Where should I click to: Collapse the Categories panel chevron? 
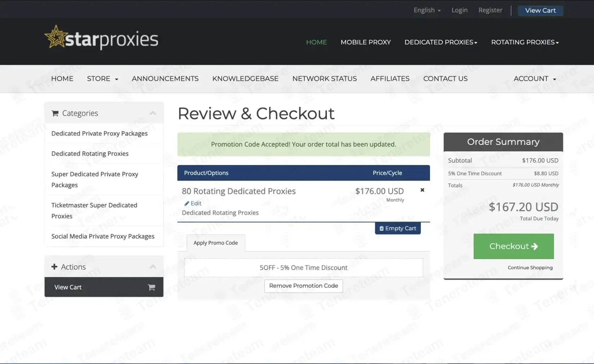tap(153, 113)
